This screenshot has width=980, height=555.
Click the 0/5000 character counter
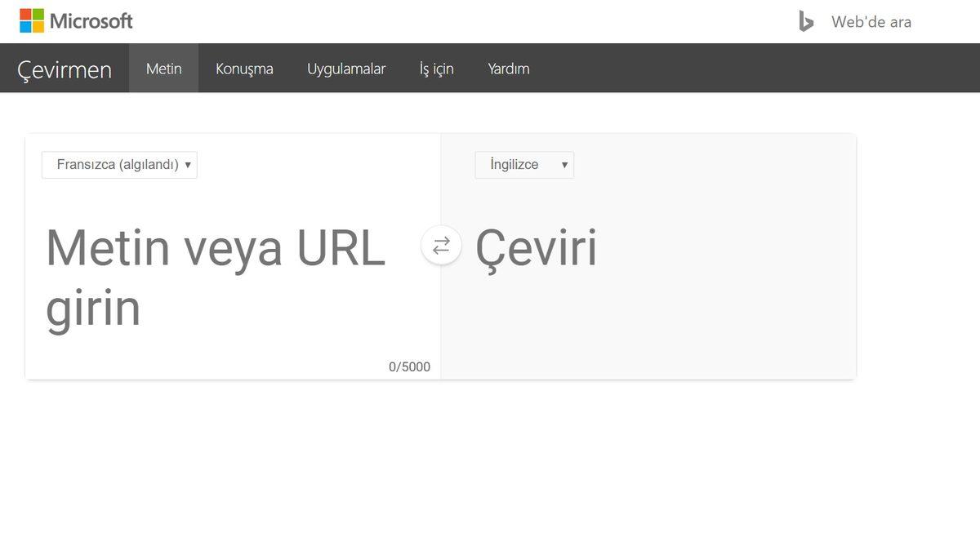(410, 366)
